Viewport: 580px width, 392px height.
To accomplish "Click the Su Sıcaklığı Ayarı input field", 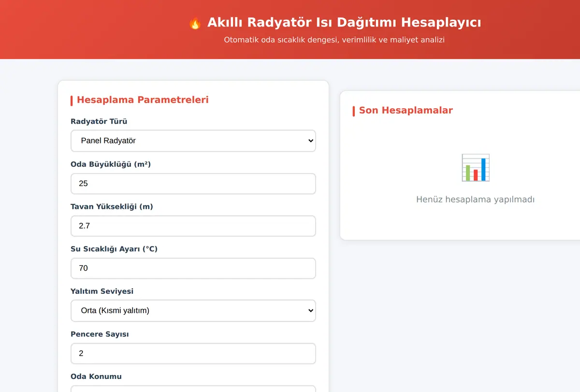I will pos(193,268).
